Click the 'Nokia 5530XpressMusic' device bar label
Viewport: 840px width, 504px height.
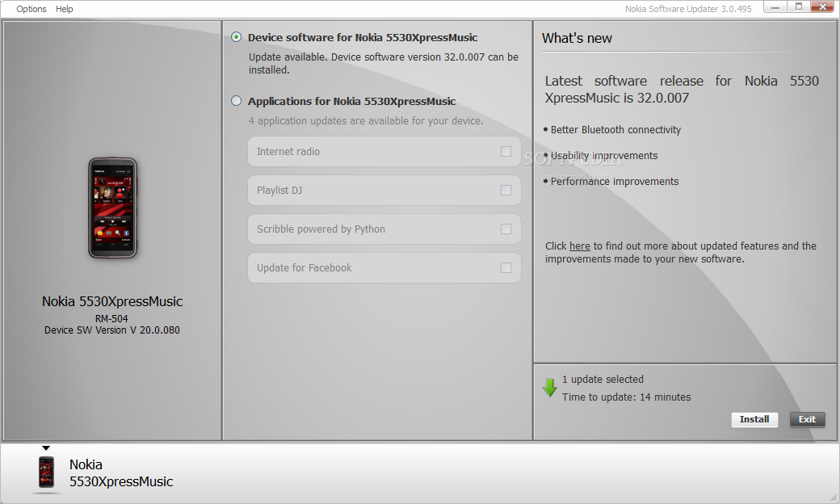pos(121,472)
